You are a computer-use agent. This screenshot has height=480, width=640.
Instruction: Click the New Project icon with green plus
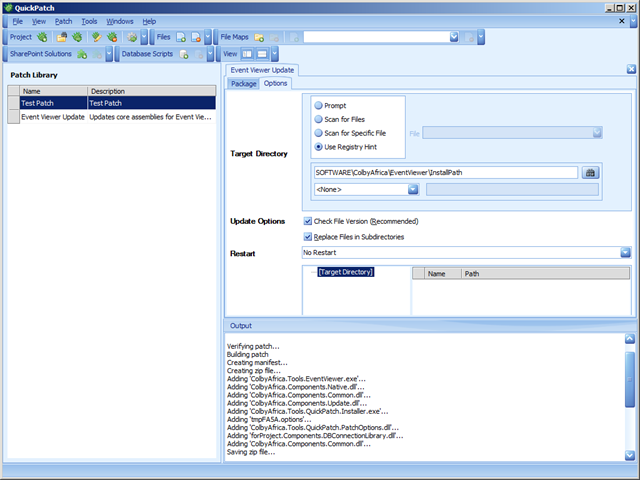click(42, 37)
